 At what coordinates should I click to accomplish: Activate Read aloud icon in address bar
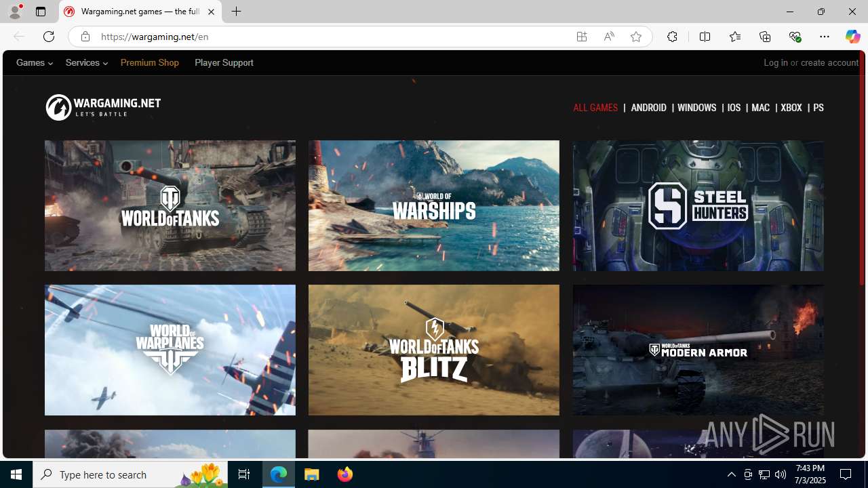(609, 37)
